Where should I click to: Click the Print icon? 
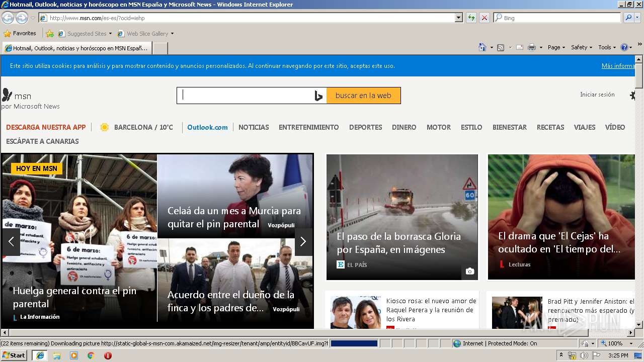[x=532, y=47]
